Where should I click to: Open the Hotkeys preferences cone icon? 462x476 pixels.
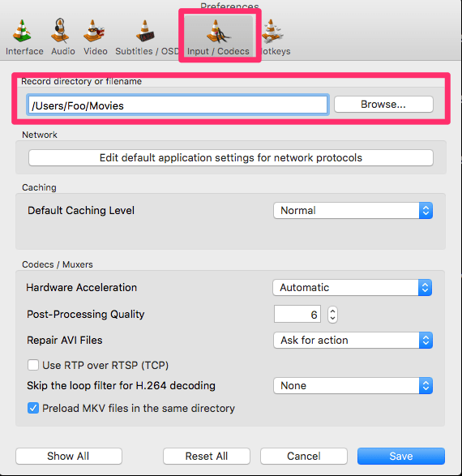pyautogui.click(x=272, y=31)
